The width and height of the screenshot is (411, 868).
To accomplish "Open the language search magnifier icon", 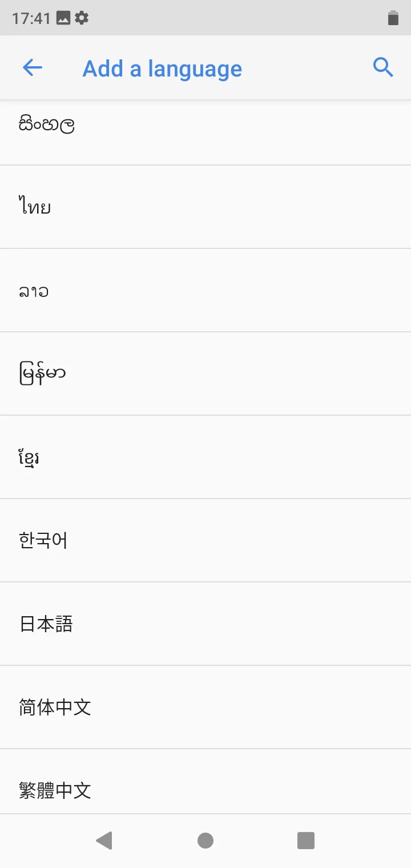I will [383, 67].
